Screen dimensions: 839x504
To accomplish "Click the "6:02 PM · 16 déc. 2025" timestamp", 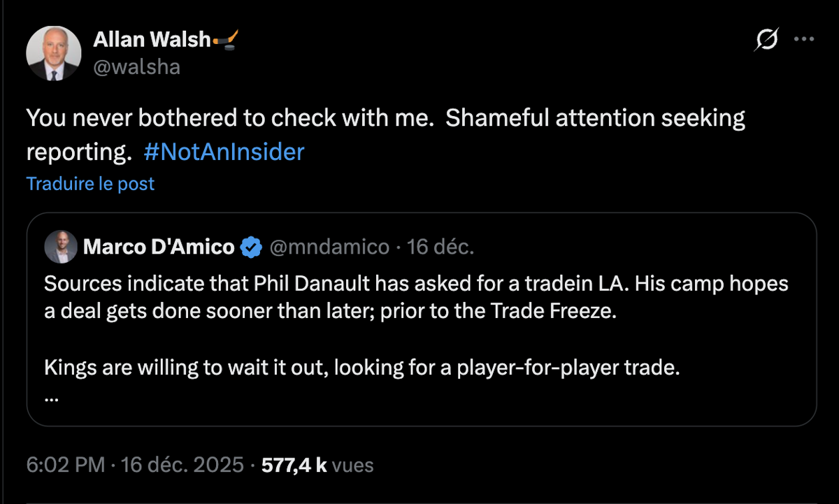I will [x=135, y=465].
